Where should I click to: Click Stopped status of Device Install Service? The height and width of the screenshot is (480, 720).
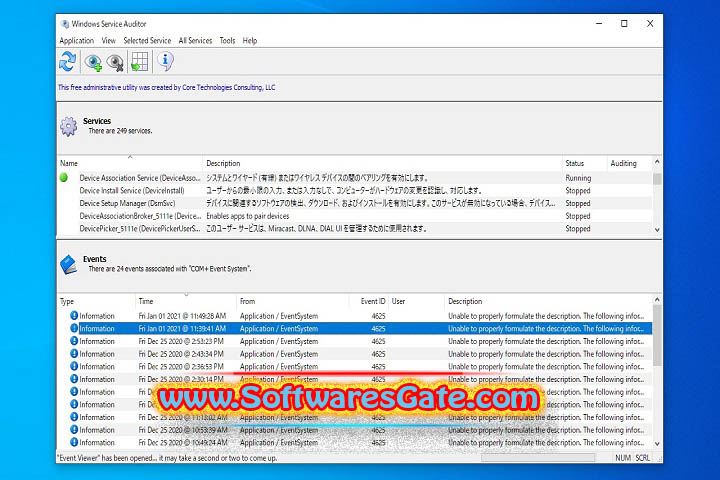tap(578, 191)
